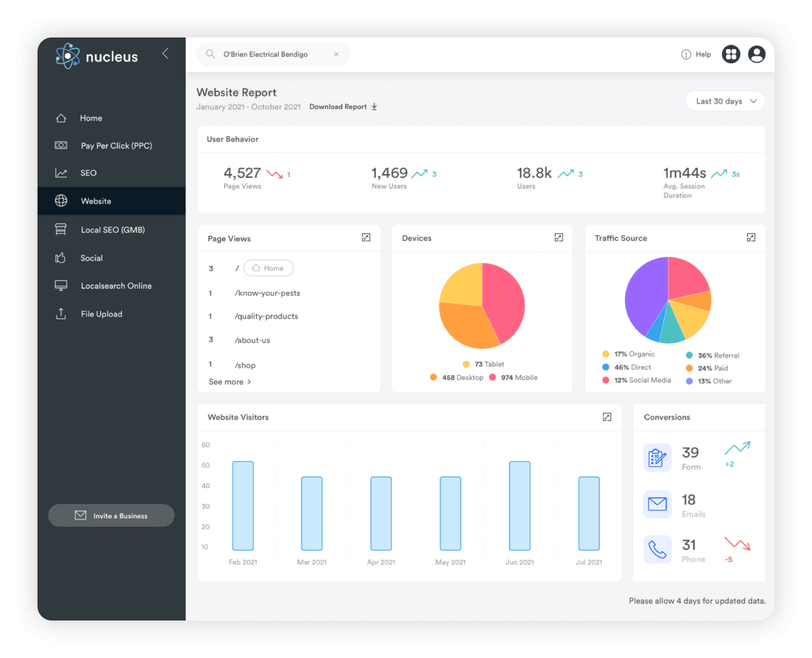Open the Last 30 days dropdown
The image size is (812, 658).
(725, 101)
